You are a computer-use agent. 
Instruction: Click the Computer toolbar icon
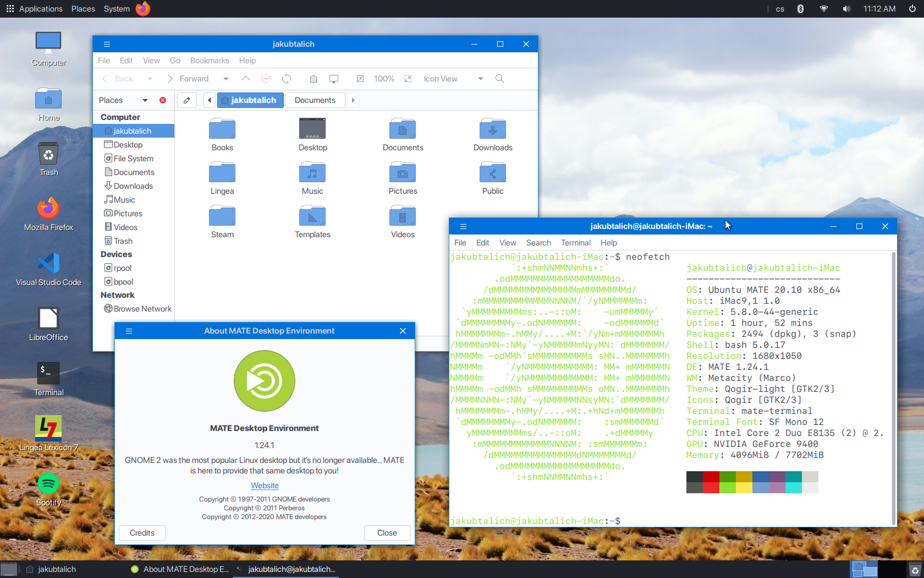point(334,79)
